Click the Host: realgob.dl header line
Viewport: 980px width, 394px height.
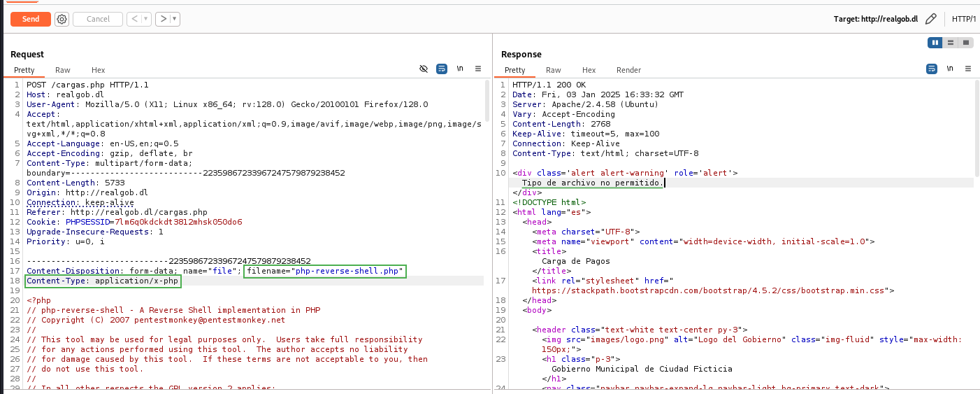click(x=65, y=94)
